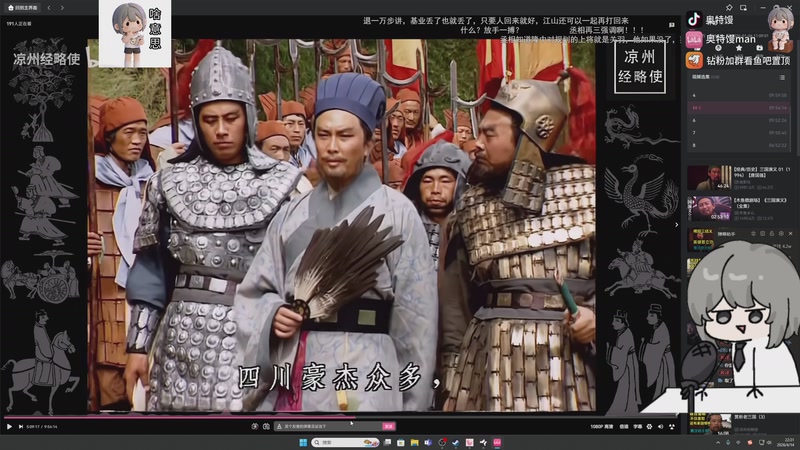Open the 1080P quality selector
Screen dimensions: 800x450
click(x=602, y=427)
